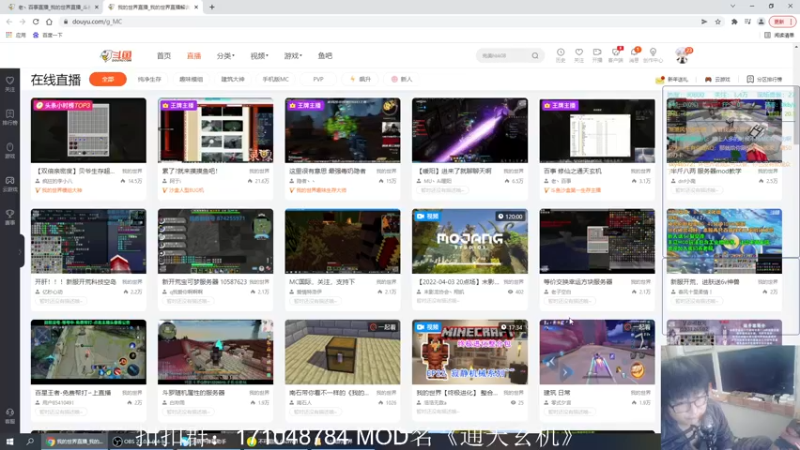800x450 pixels.
Task: Select the 趣味模组 filter tab
Action: point(191,79)
